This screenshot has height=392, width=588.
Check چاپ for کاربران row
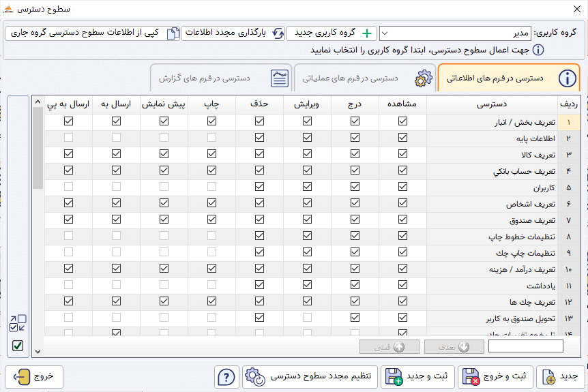tap(212, 187)
